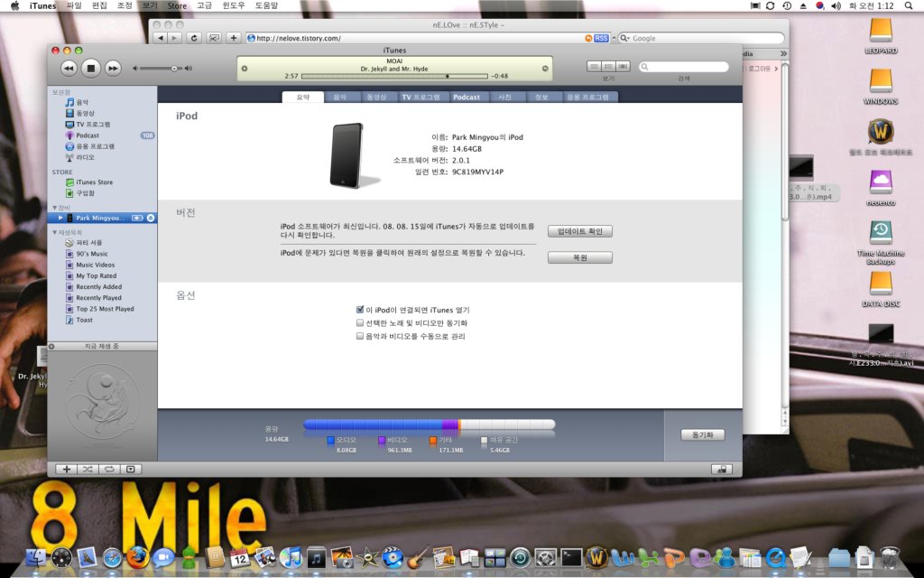Open the Toast playlist
This screenshot has height=578, width=924.
(79, 320)
